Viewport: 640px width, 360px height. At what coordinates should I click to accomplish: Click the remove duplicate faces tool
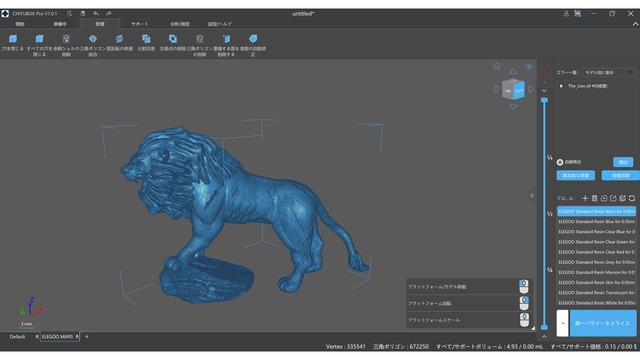226,44
